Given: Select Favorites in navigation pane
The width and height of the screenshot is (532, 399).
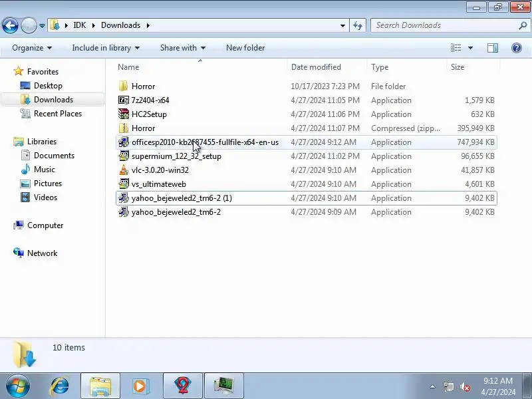Looking at the screenshot, I should coord(43,72).
